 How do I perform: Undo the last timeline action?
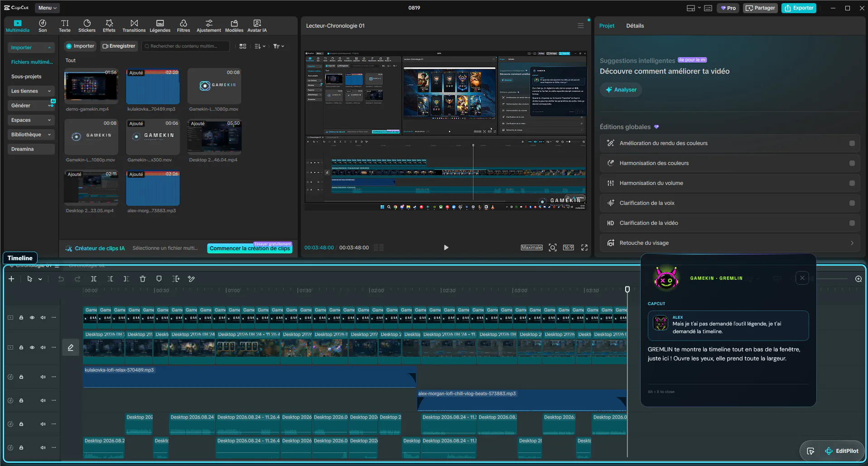click(61, 279)
